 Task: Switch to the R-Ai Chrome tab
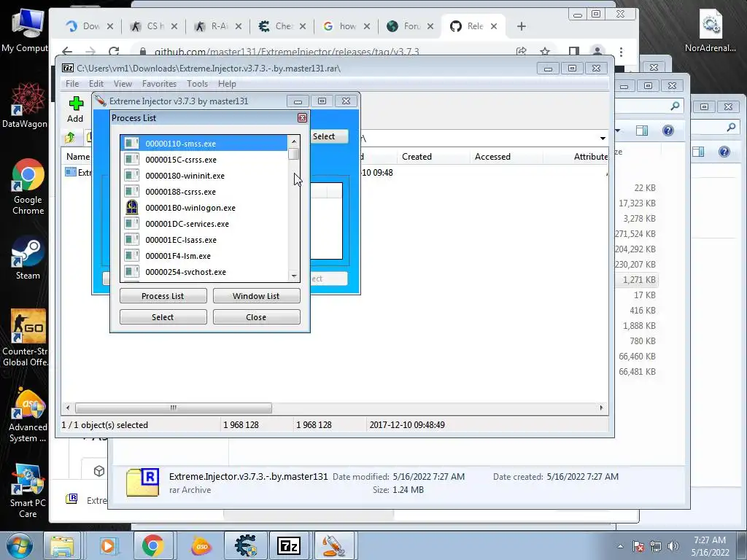(x=217, y=26)
